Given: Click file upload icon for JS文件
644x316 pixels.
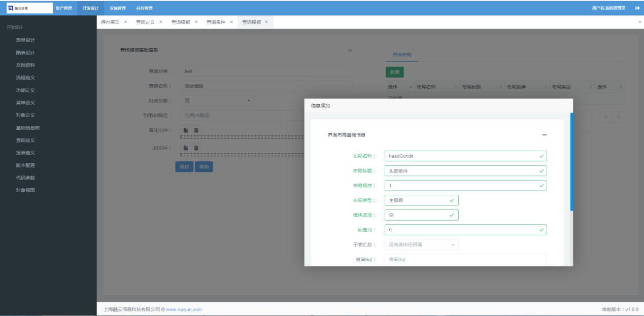Looking at the screenshot, I should tap(186, 148).
